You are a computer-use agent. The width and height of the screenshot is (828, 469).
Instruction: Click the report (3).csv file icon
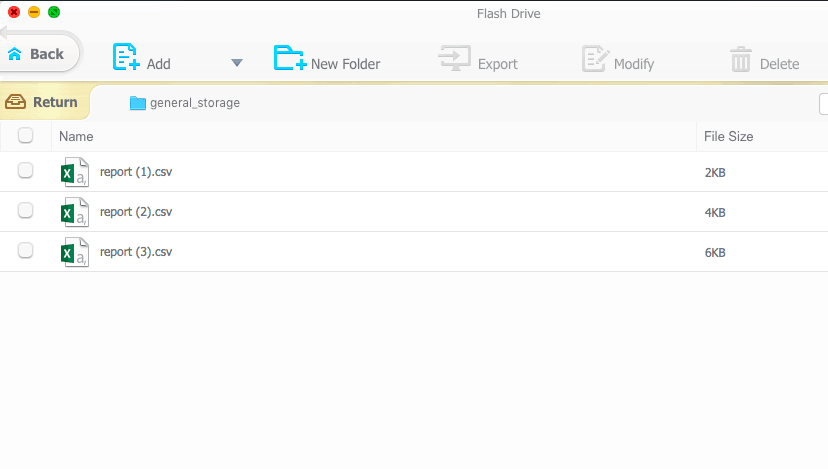pyautogui.click(x=75, y=252)
